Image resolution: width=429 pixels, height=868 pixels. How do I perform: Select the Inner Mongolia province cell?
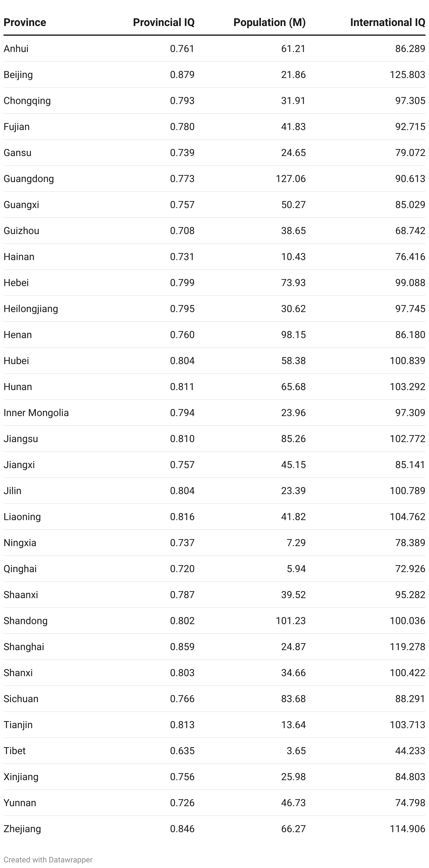tap(36, 413)
